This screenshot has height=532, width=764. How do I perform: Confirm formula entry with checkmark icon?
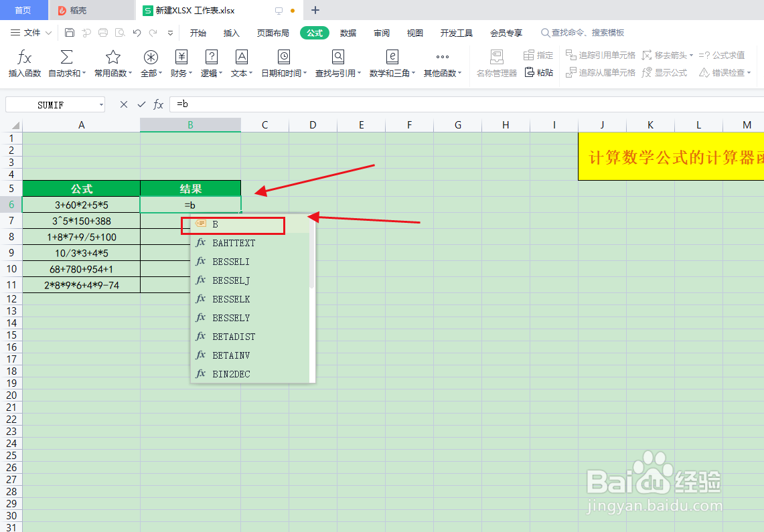click(141, 104)
